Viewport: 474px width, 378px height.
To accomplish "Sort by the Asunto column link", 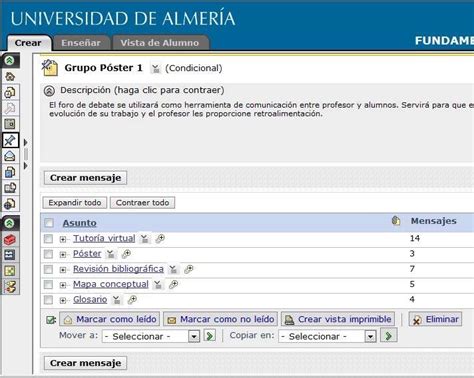I will click(79, 223).
